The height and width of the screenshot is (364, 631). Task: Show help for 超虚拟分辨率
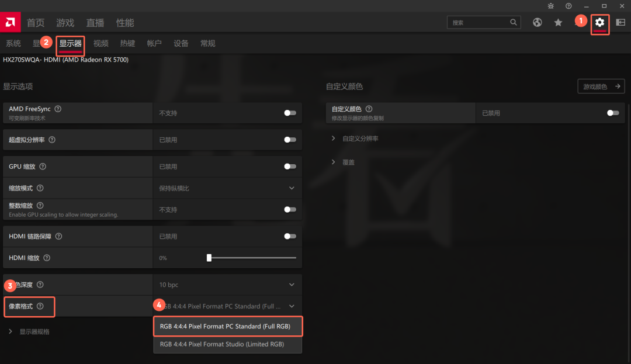coord(52,140)
